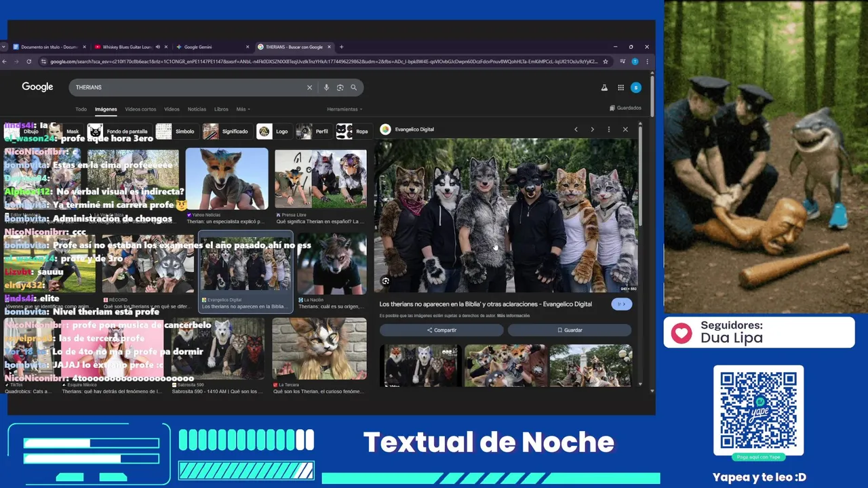This screenshot has width=868, height=488.
Task: Filter images by Mask chip
Action: pos(64,131)
